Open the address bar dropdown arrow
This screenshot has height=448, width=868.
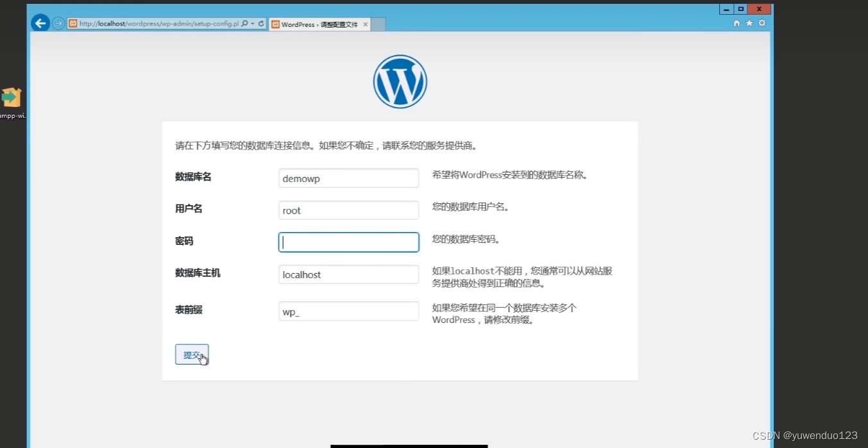click(x=253, y=24)
